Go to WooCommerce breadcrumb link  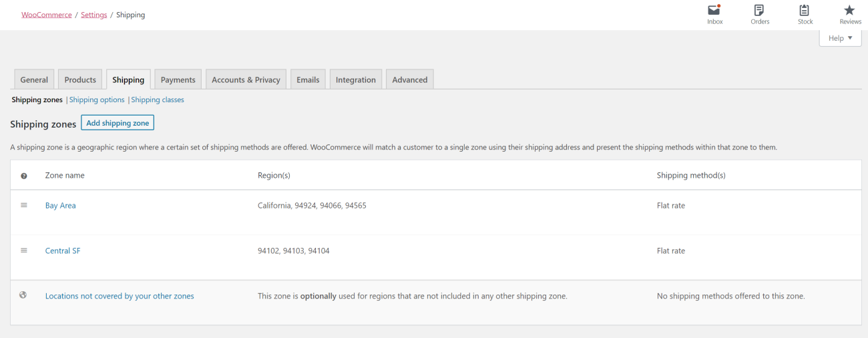pos(47,15)
